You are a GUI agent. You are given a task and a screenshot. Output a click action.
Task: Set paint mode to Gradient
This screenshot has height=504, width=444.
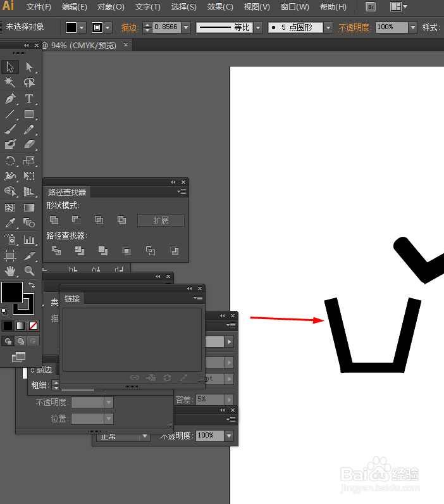click(x=20, y=326)
